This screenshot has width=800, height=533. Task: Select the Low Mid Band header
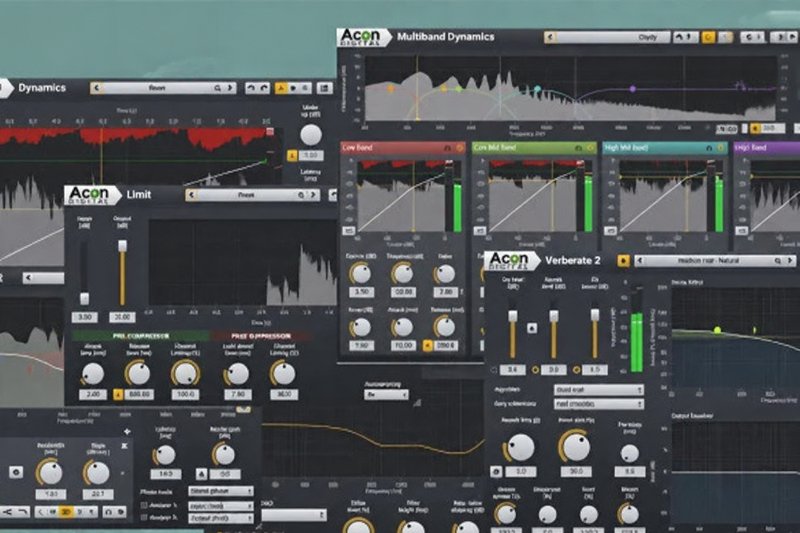pyautogui.click(x=534, y=148)
